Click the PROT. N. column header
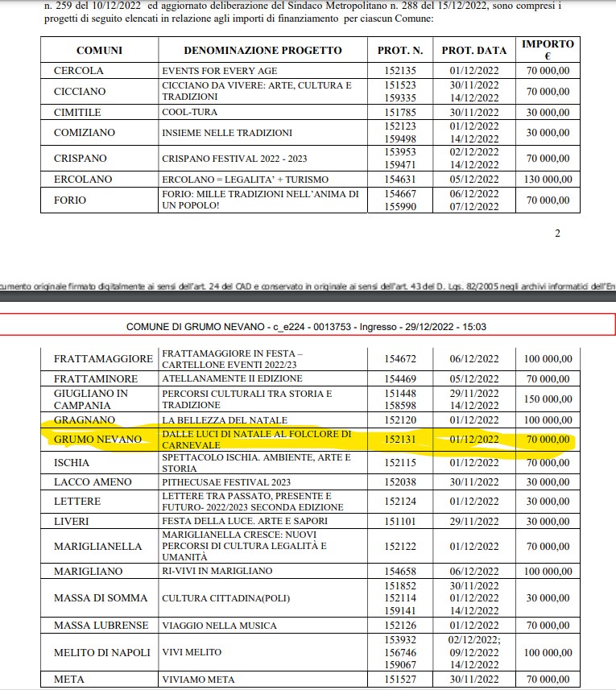Viewport: 616px width, 690px height. [400, 51]
